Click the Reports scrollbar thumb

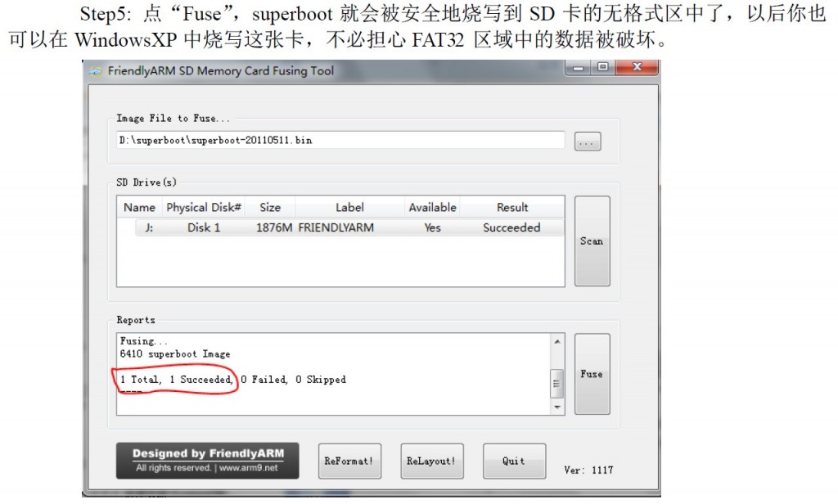556,384
